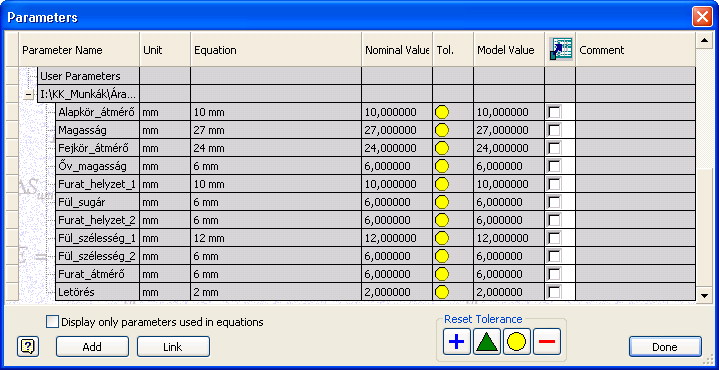Click comment cell for Furat_átmérő row

click(636, 274)
